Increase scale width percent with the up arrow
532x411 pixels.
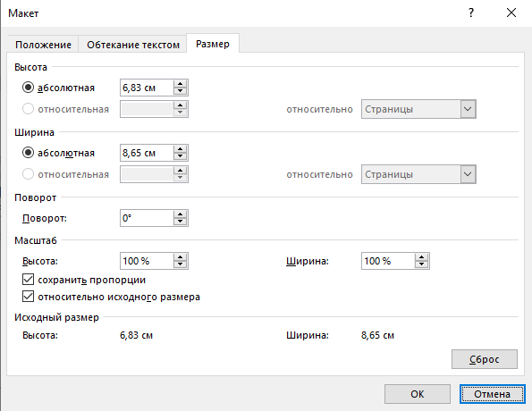click(x=421, y=257)
